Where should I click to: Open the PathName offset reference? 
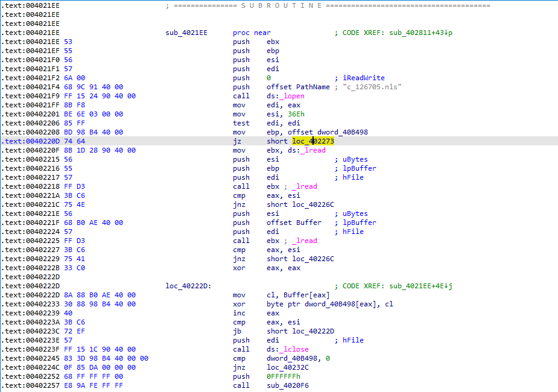tap(313, 87)
